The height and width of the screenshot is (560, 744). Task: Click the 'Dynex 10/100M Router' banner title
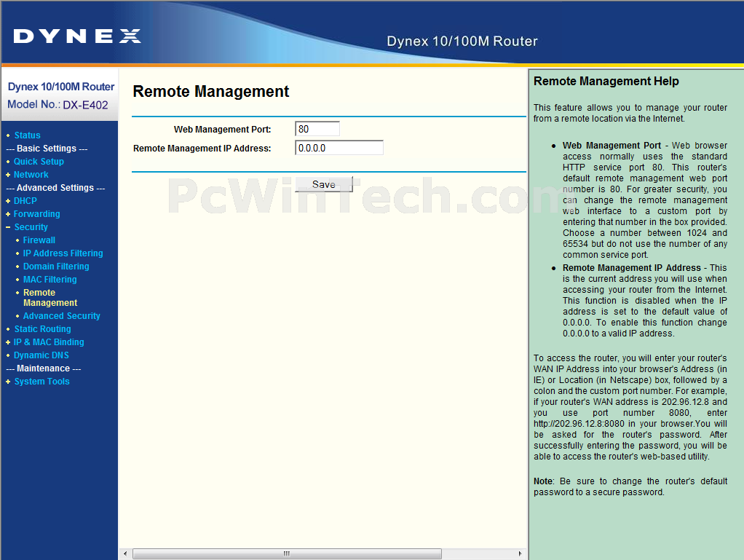point(462,42)
